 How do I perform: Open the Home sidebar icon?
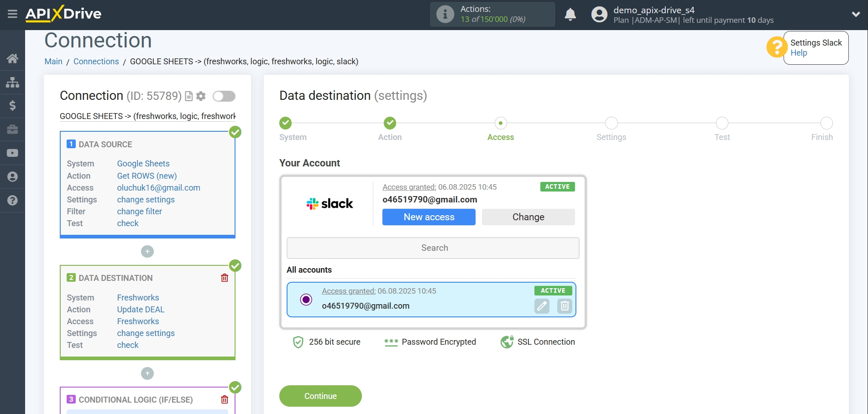(x=12, y=58)
